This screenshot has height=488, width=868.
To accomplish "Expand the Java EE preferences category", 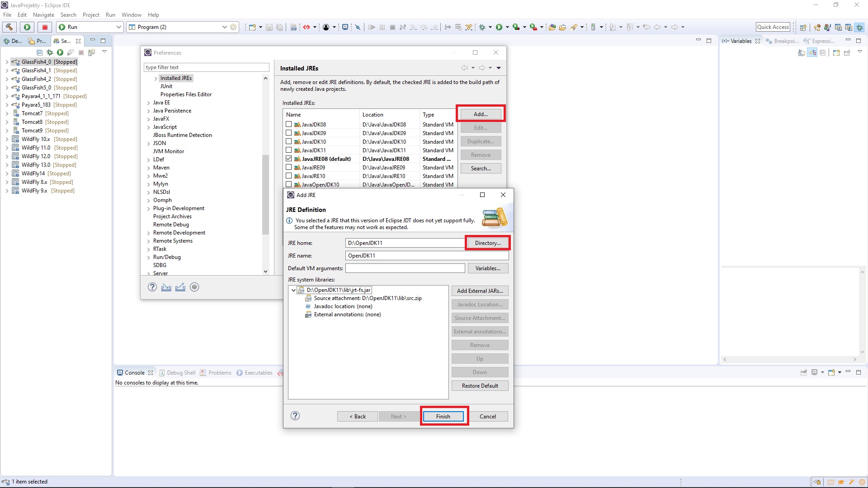I will coord(148,103).
